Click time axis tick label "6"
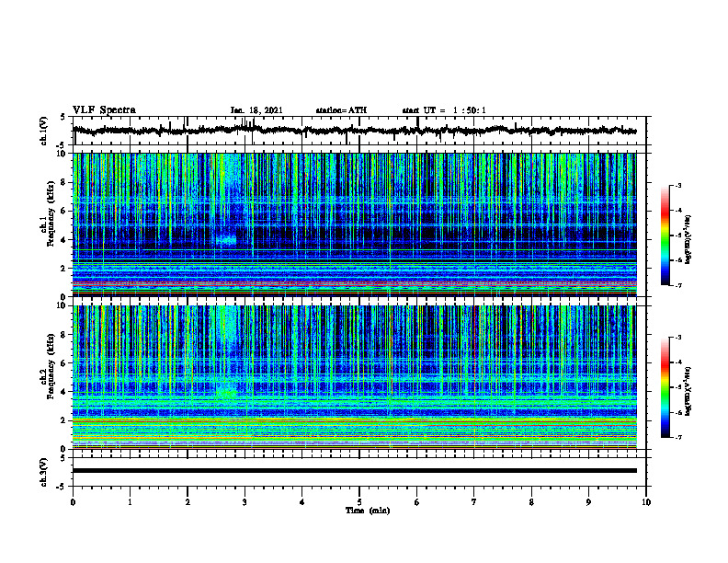This screenshot has height=563, width=728. [417, 502]
